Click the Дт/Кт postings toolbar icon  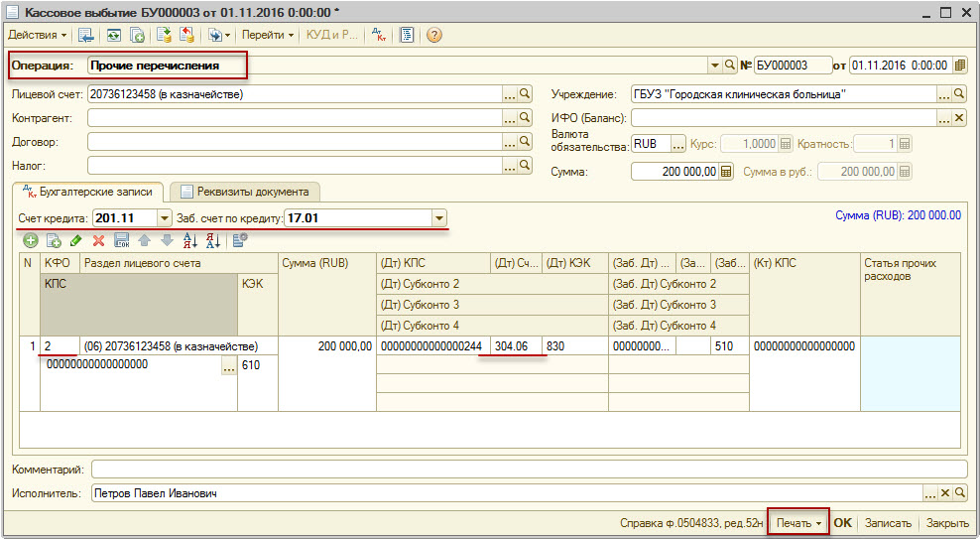[379, 35]
